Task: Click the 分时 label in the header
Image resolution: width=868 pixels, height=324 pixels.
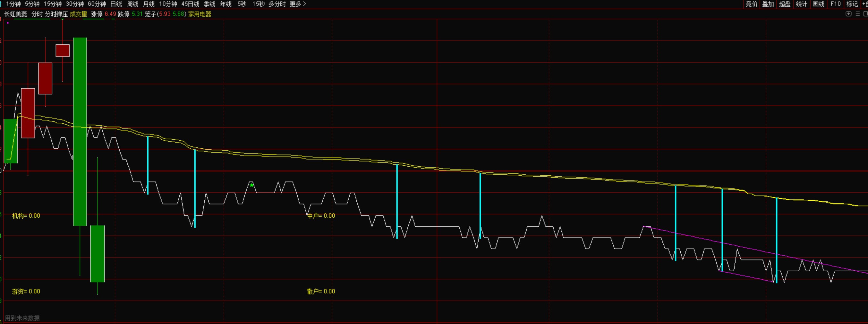Action: (37, 14)
